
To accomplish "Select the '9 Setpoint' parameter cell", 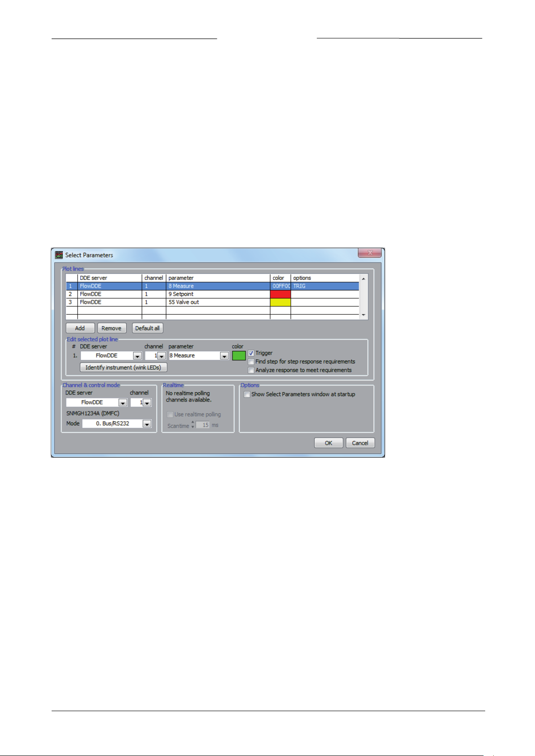I will coord(218,294).
